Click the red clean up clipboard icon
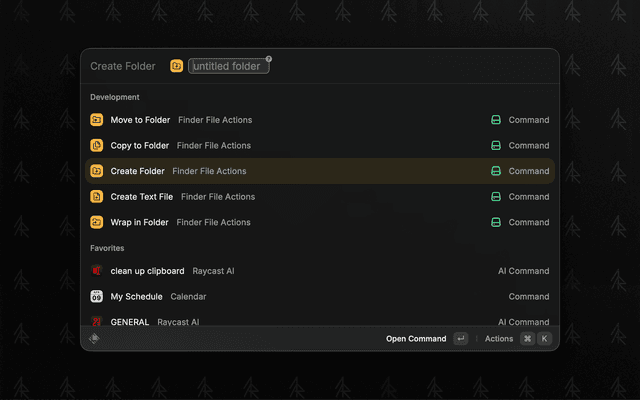Image resolution: width=640 pixels, height=400 pixels. point(97,271)
